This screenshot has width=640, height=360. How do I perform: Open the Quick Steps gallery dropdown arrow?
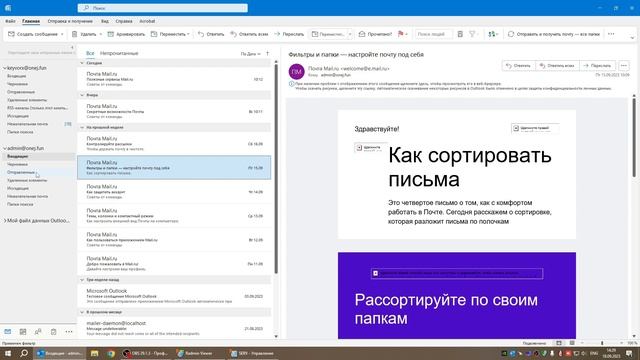click(x=350, y=34)
